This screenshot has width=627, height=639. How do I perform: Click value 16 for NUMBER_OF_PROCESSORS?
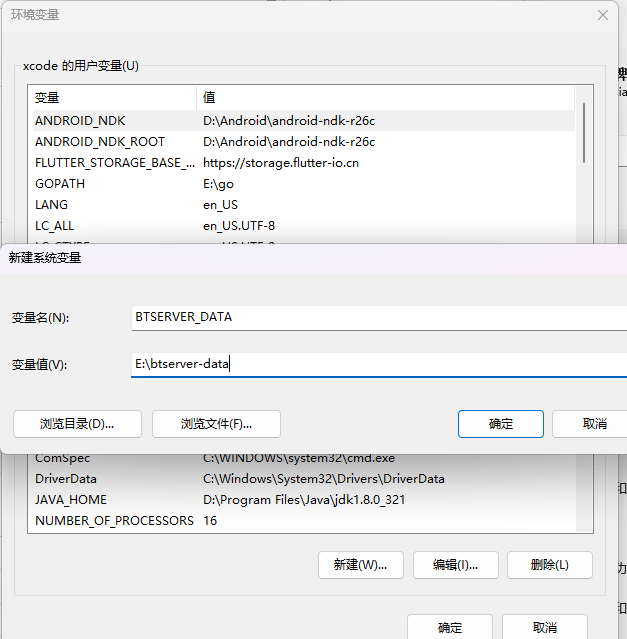tap(210, 521)
